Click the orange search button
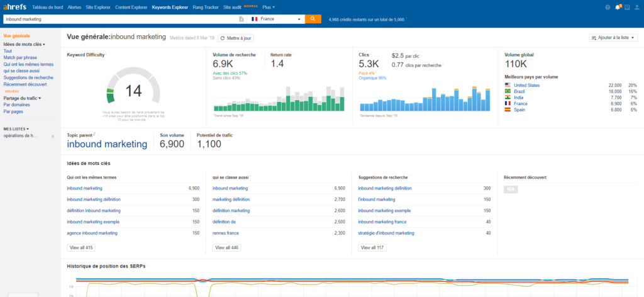Image resolution: width=644 pixels, height=297 pixels. coord(313,19)
